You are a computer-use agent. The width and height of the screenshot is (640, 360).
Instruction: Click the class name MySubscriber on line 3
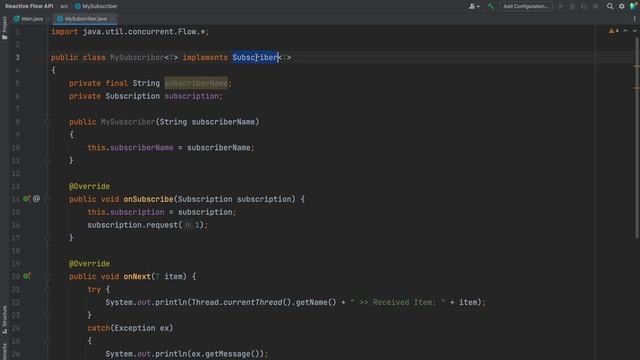pos(137,58)
